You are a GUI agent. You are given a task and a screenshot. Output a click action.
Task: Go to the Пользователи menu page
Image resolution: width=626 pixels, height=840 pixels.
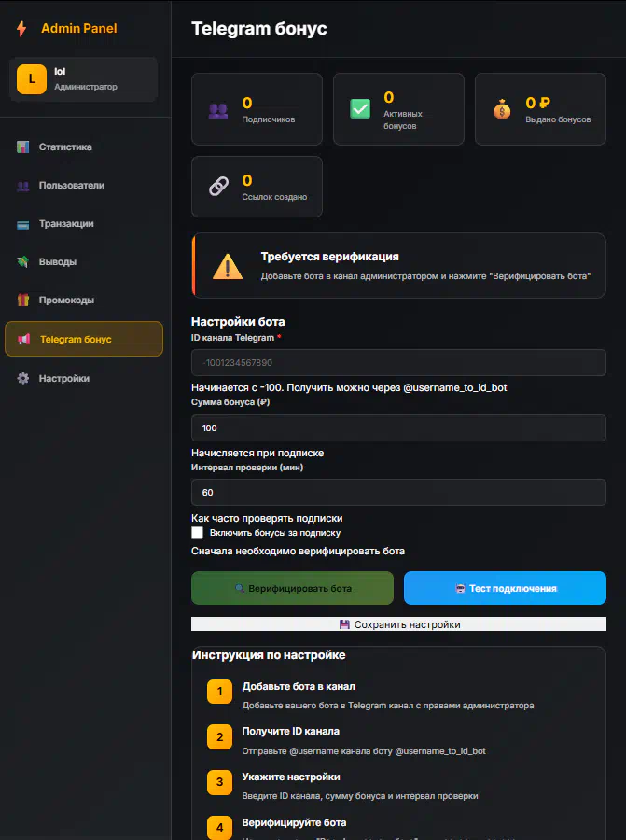pos(71,186)
